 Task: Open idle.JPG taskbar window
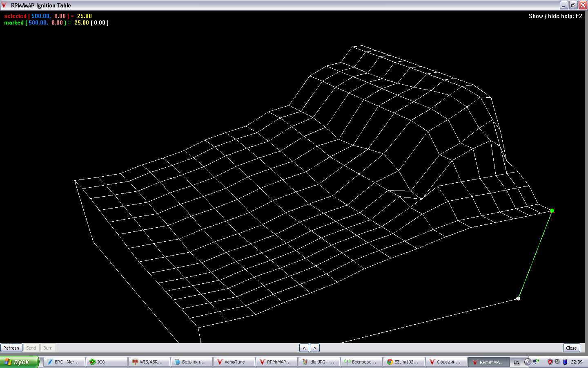[319, 362]
